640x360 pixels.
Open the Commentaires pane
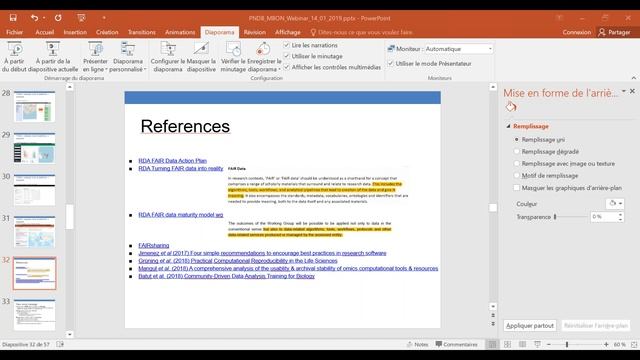pyautogui.click(x=456, y=344)
